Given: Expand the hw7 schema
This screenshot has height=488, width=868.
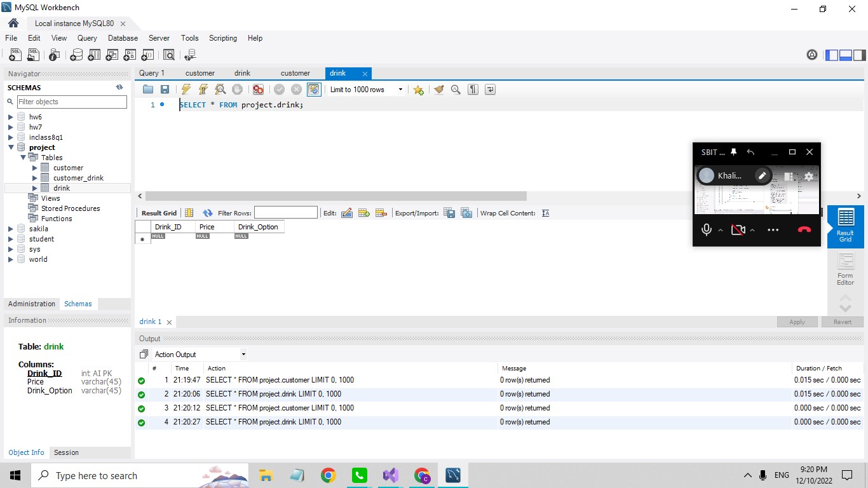Looking at the screenshot, I should point(11,127).
